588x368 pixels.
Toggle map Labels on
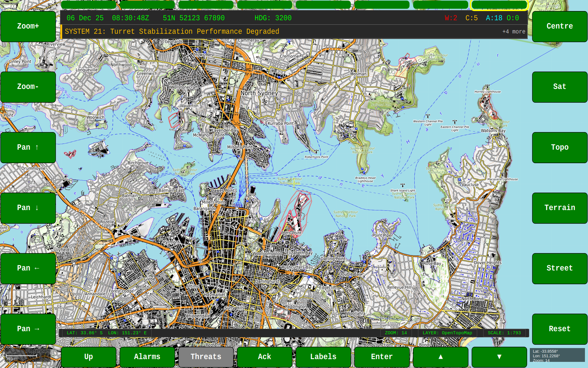tap(323, 357)
